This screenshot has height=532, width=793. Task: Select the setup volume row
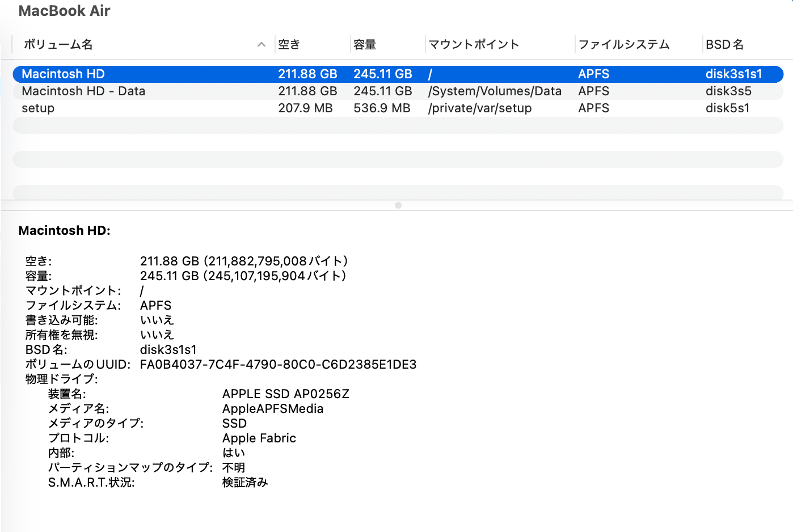pos(37,108)
